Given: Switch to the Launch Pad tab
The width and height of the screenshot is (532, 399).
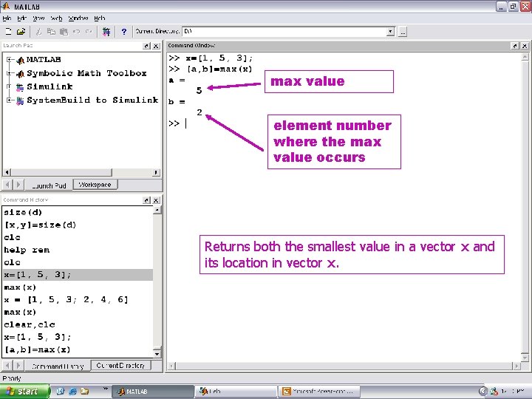Looking at the screenshot, I should [x=49, y=185].
